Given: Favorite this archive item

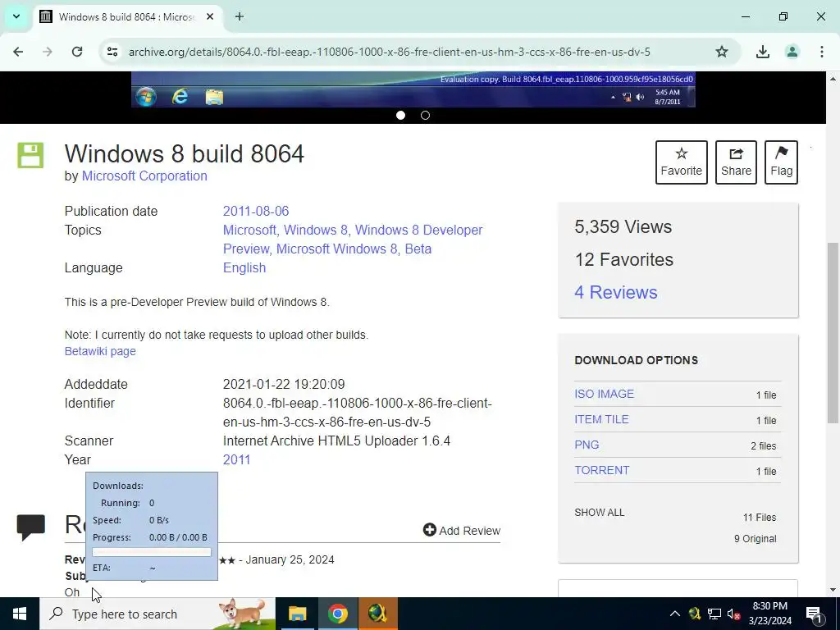Looking at the screenshot, I should coord(682,162).
